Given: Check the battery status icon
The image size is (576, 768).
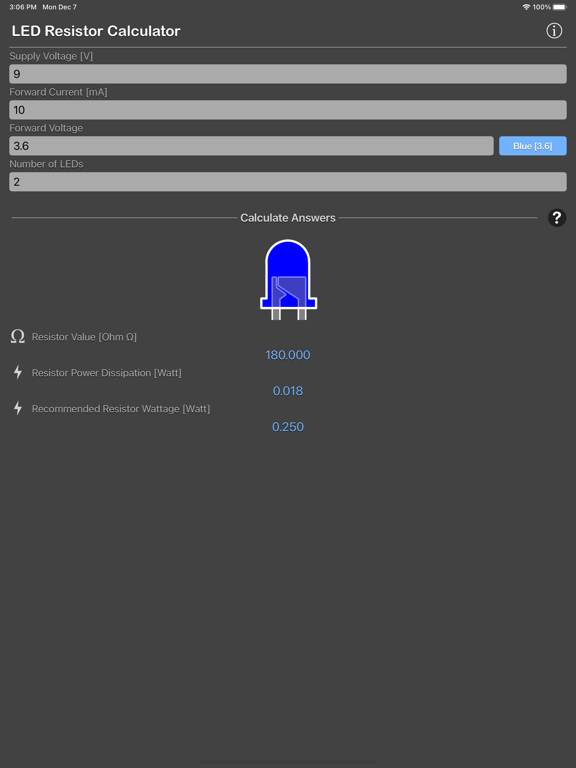Looking at the screenshot, I should click(560, 7).
